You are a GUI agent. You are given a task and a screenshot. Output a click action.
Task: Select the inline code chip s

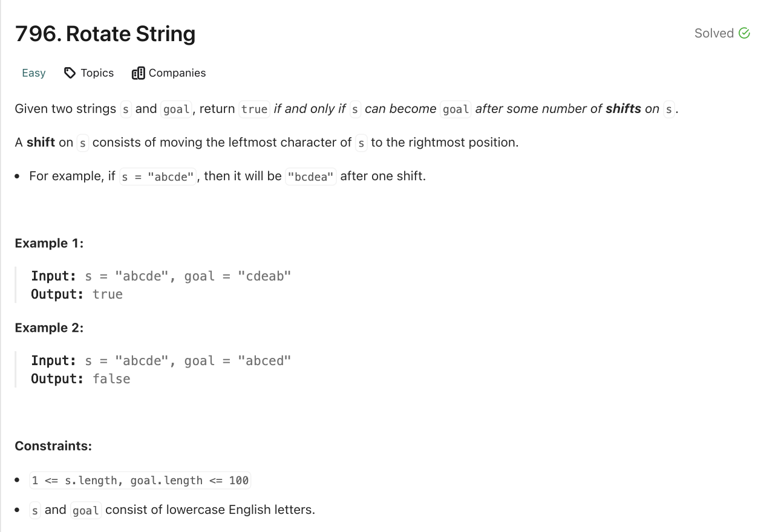pos(125,109)
